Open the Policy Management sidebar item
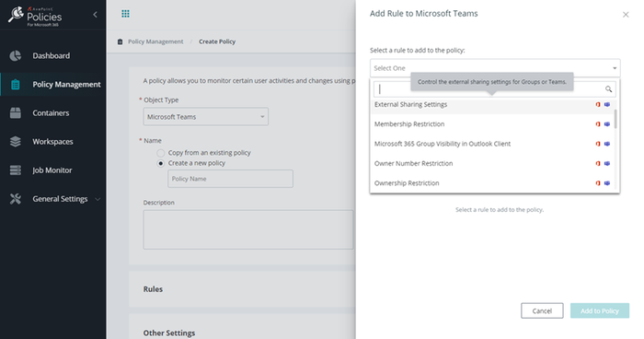 pos(53,85)
